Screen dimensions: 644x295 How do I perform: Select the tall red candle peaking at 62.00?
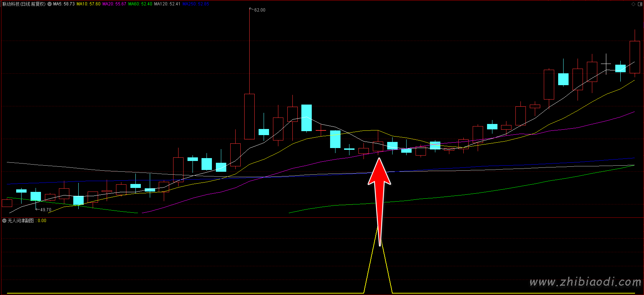pos(249,116)
